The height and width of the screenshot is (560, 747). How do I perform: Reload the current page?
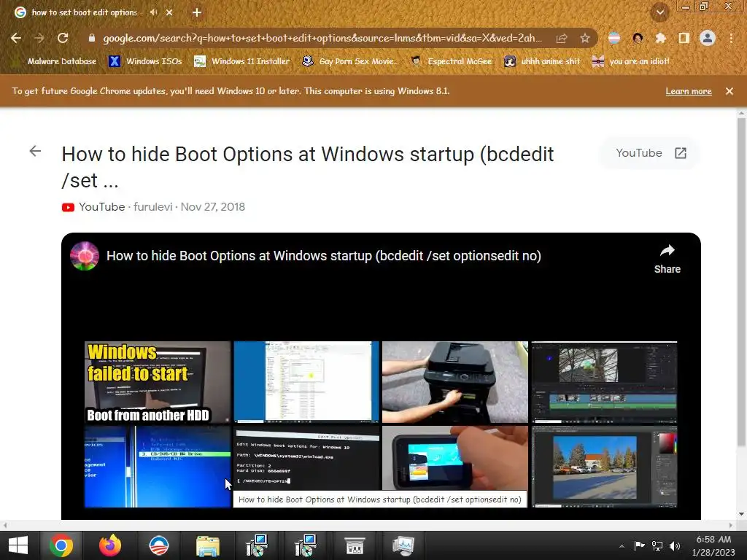pos(63,38)
